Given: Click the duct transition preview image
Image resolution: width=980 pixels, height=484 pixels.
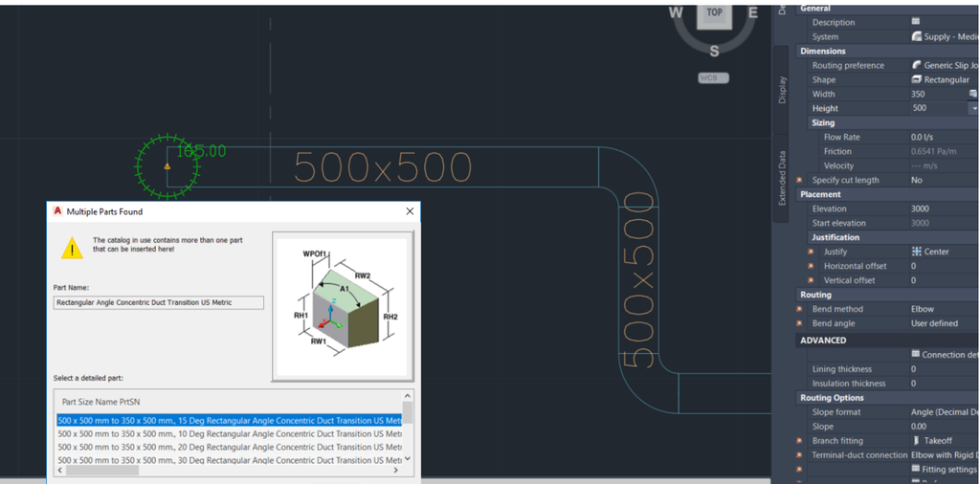Looking at the screenshot, I should click(x=343, y=306).
